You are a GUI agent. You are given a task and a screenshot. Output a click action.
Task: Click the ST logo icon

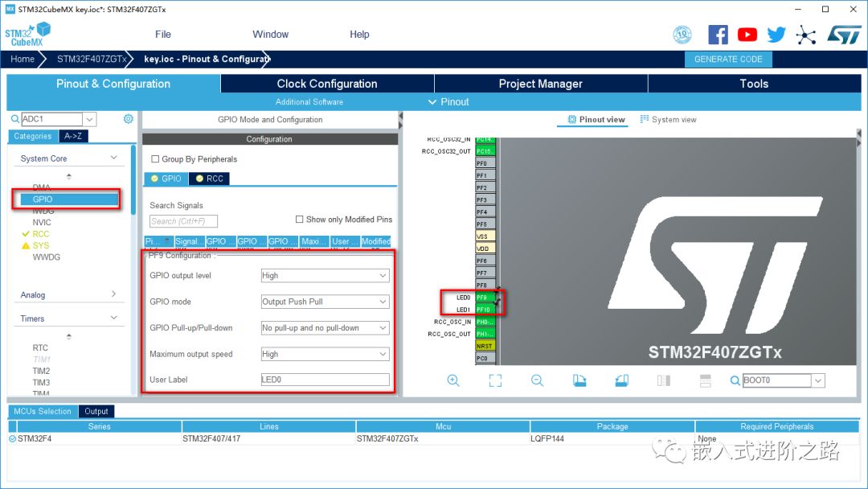(844, 35)
